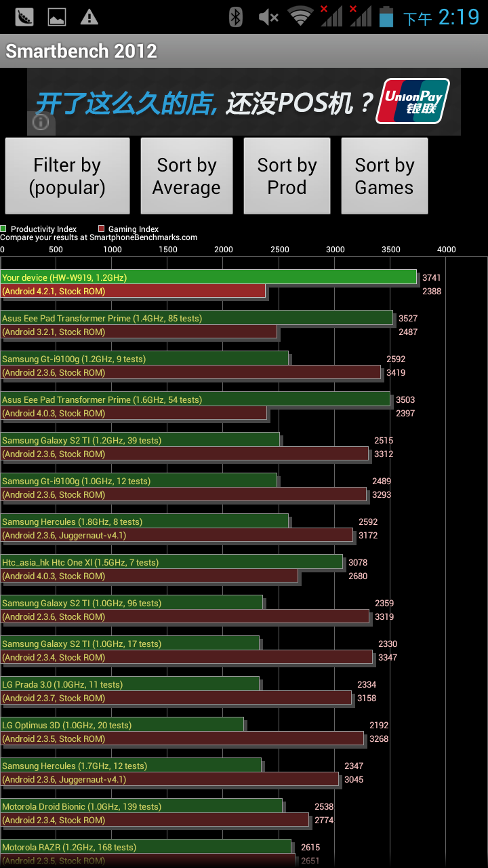Tap the clock showing 2:19
The width and height of the screenshot is (488, 868).
(x=459, y=17)
